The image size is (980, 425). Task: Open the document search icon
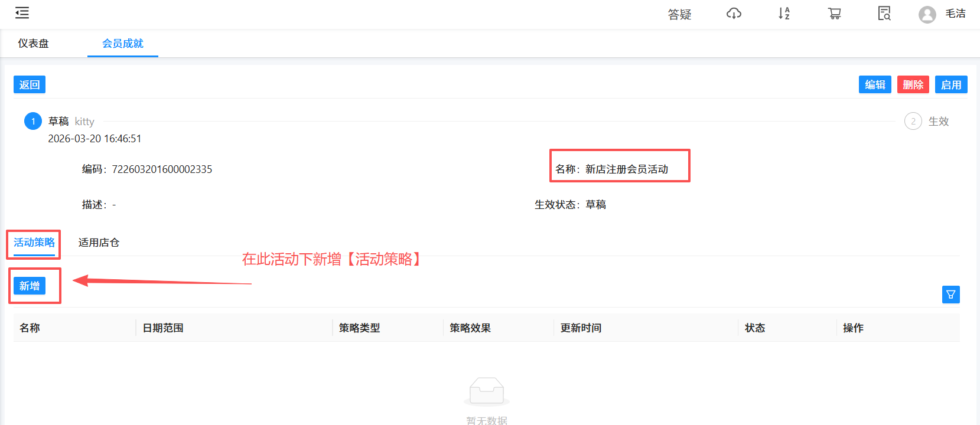(x=884, y=14)
